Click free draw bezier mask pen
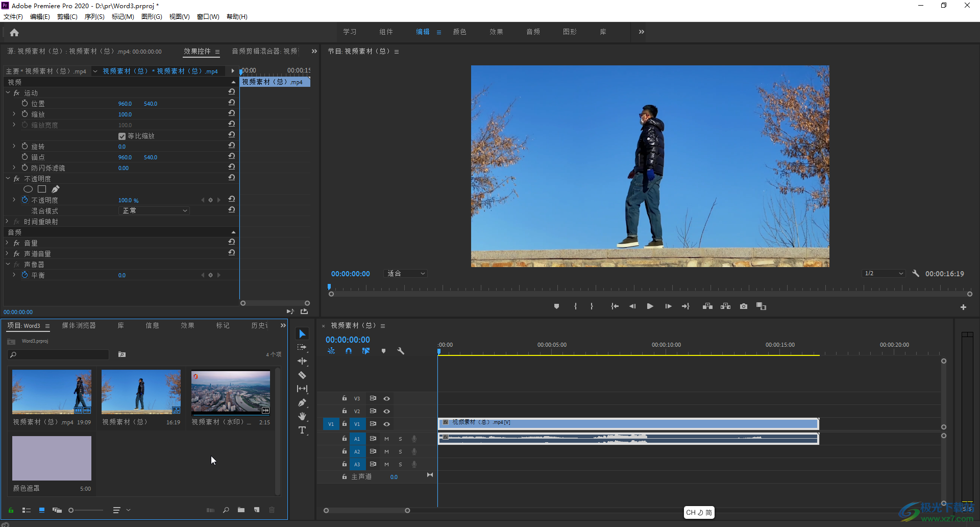 56,189
